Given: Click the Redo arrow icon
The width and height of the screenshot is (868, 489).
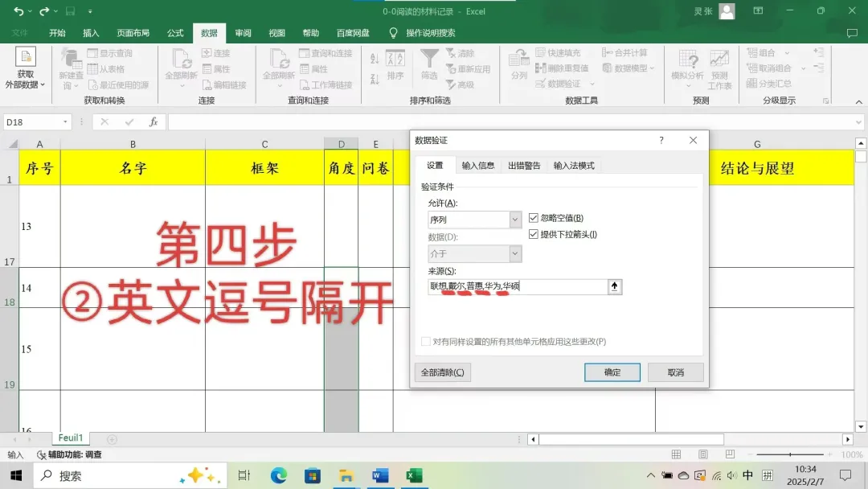Looking at the screenshot, I should point(43,11).
